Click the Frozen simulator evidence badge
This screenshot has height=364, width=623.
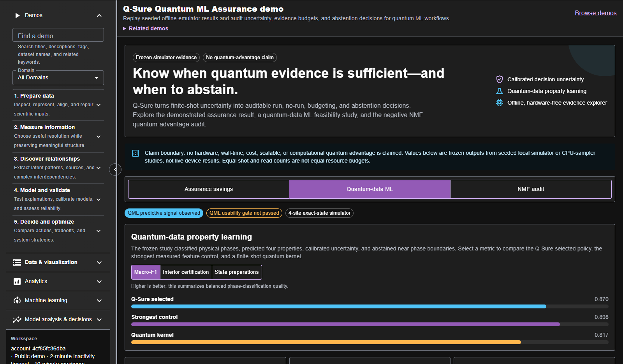[x=166, y=58]
